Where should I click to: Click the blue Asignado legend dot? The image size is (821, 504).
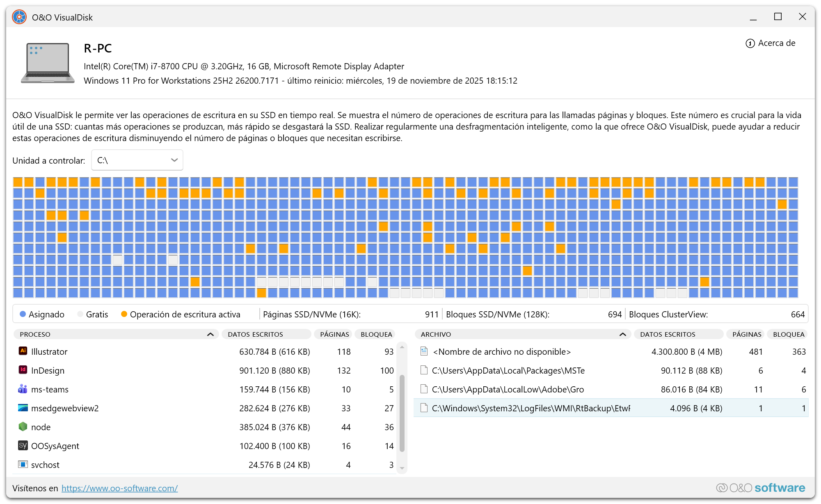pyautogui.click(x=23, y=314)
